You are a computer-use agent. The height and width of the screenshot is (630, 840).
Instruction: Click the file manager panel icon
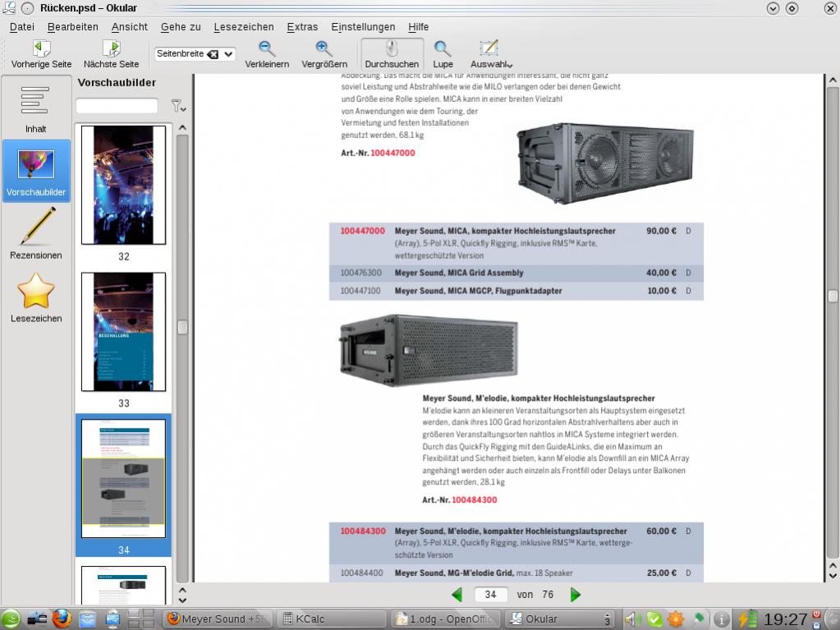click(x=87, y=619)
